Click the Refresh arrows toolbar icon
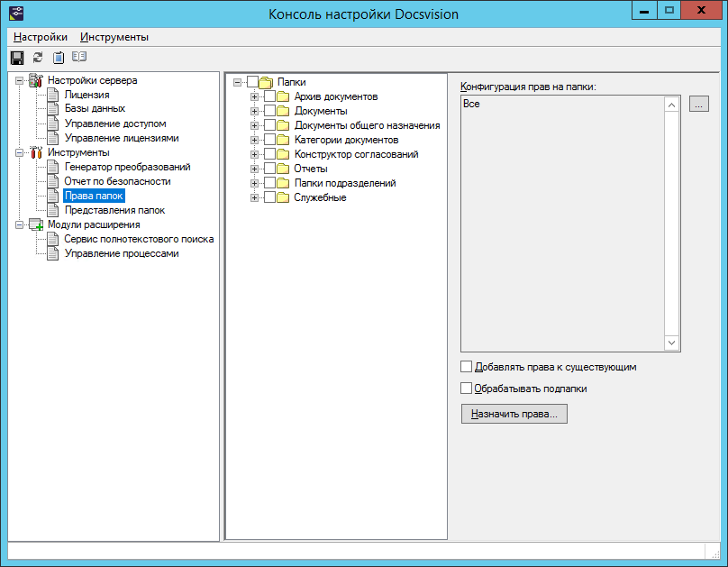Screen dimensions: 728x567 click(x=38, y=58)
